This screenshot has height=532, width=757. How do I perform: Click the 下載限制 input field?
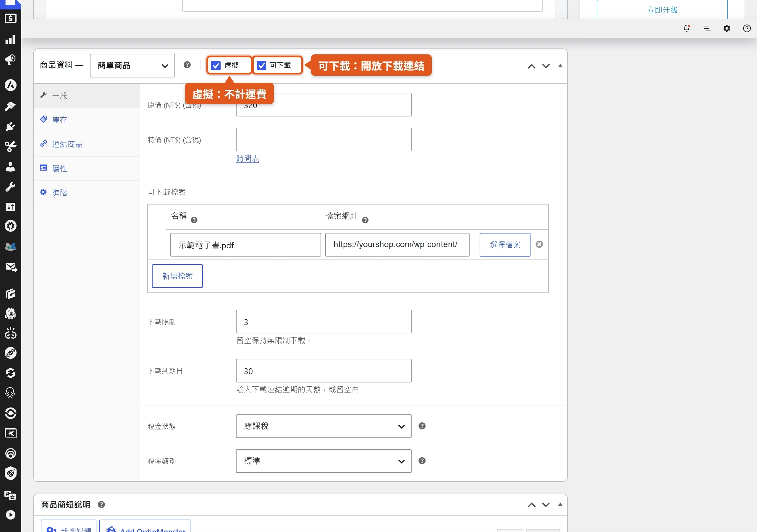[323, 321]
